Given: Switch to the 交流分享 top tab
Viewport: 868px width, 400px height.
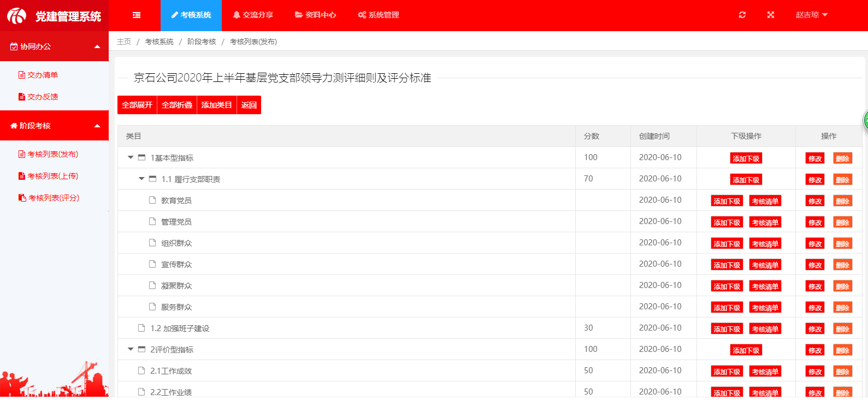Looking at the screenshot, I should [253, 15].
